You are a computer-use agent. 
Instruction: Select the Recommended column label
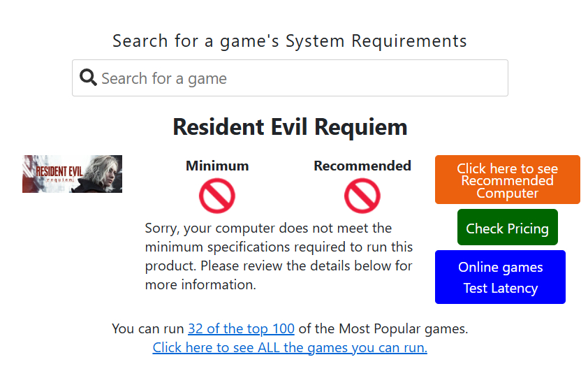point(362,166)
